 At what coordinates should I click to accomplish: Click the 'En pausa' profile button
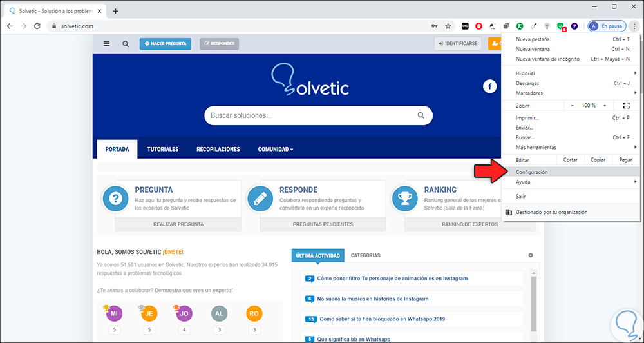click(607, 26)
